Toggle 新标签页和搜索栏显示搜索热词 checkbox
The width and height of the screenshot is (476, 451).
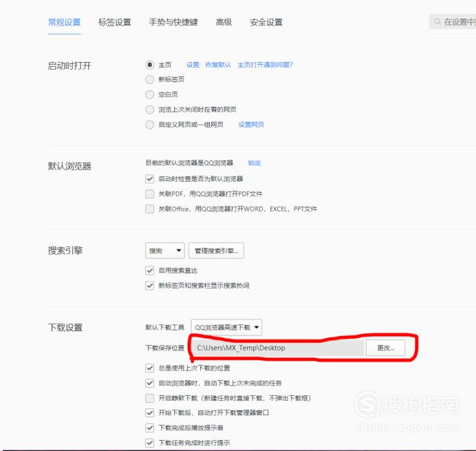[x=150, y=286]
